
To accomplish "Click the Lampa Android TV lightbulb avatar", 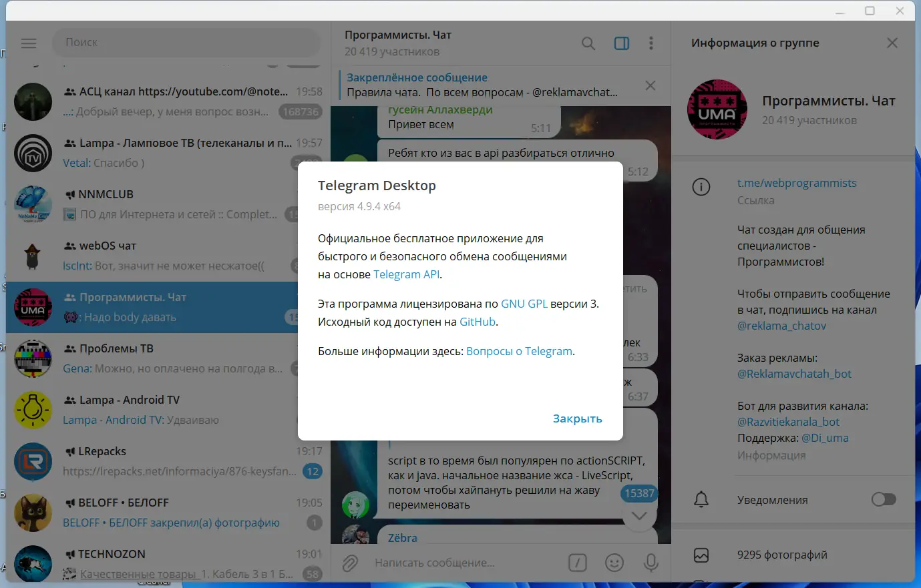I will pos(33,410).
